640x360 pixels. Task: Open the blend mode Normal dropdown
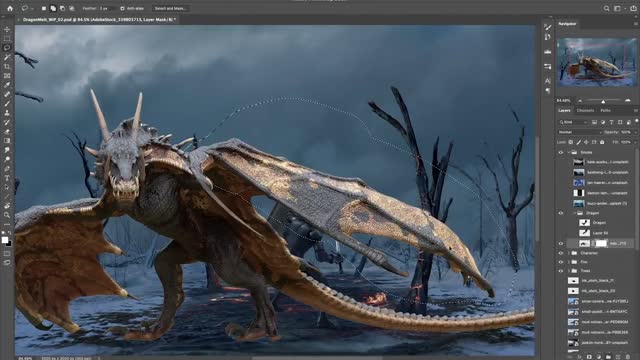[580, 132]
